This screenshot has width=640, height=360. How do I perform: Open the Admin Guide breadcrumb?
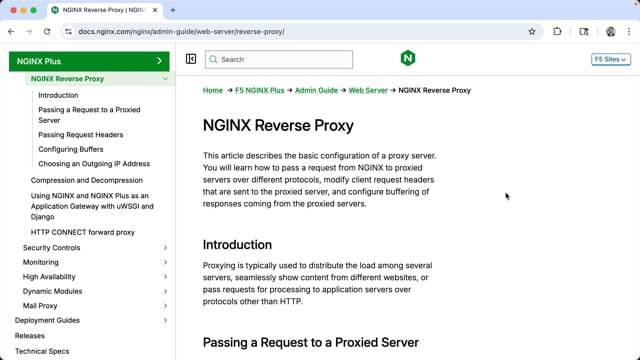(x=316, y=90)
